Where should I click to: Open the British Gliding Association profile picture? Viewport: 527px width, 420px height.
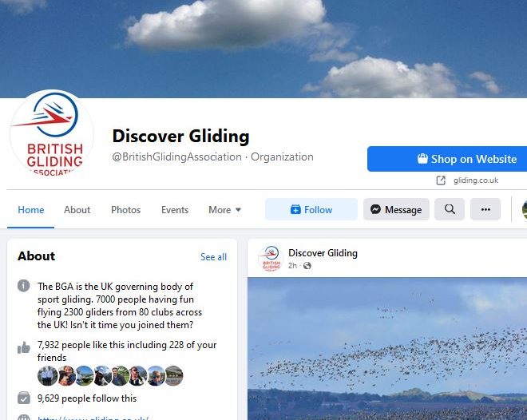coord(52,133)
